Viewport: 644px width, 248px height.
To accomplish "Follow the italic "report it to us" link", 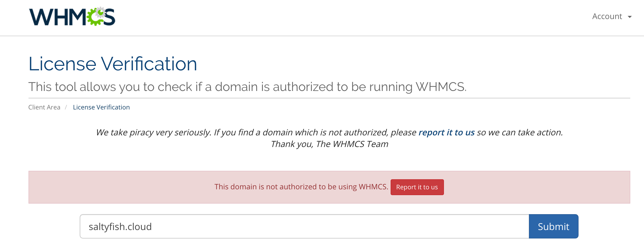I will pos(446,132).
